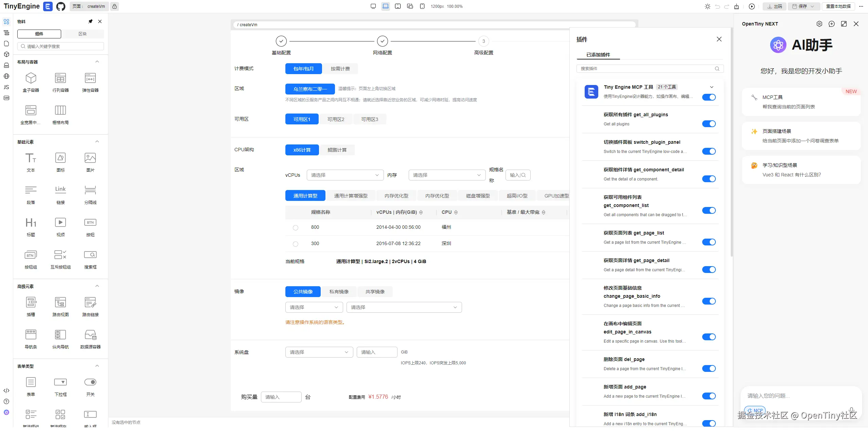Click the 重置本地数据 button
Screen dimensions: 868x431
pos(838,6)
